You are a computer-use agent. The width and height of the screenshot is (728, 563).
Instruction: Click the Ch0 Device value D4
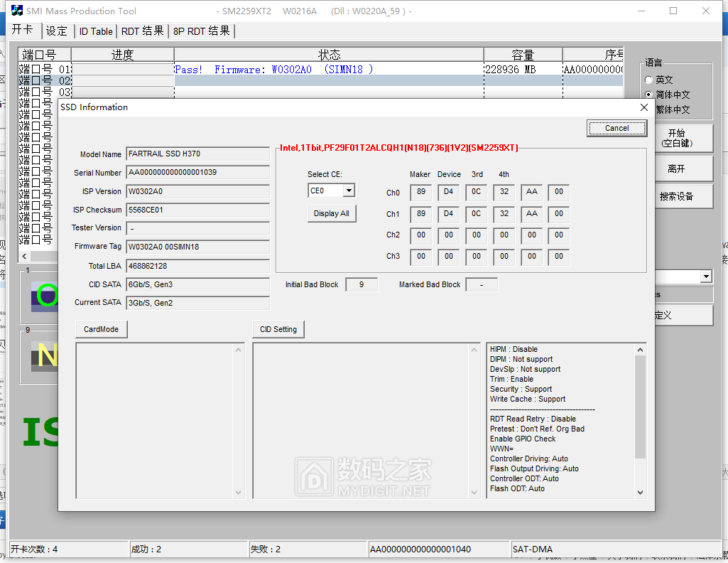point(448,192)
